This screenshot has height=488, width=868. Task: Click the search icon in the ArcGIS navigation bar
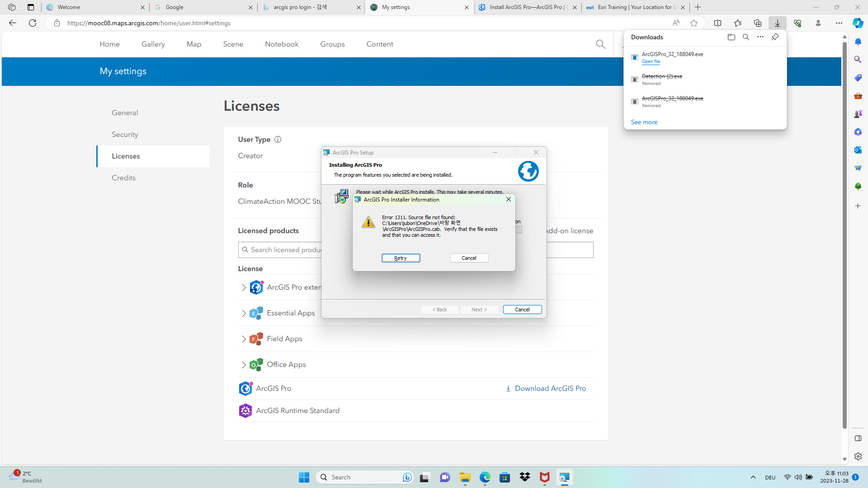[x=600, y=44]
